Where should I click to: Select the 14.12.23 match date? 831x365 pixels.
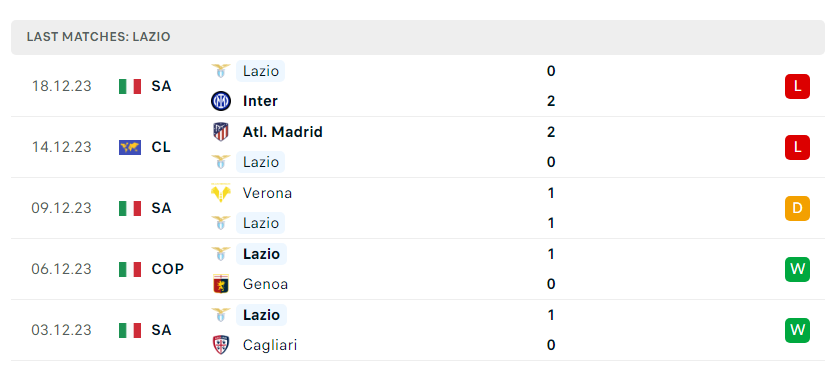(61, 147)
